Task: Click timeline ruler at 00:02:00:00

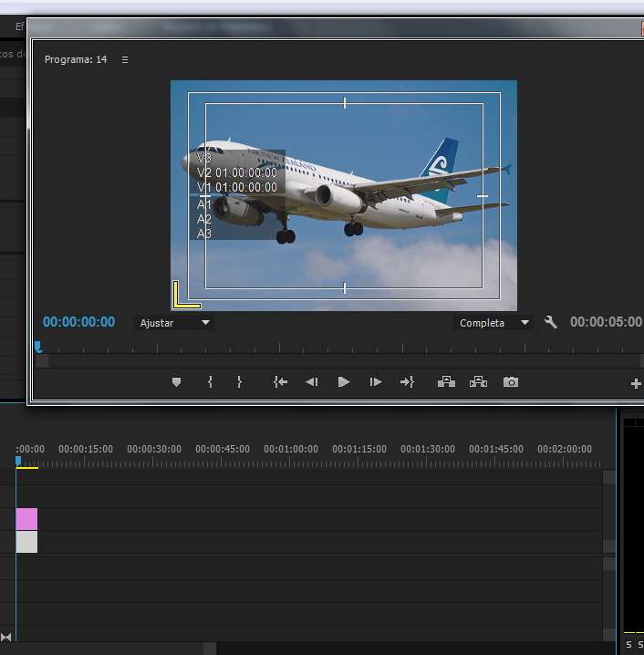Action: [x=565, y=449]
